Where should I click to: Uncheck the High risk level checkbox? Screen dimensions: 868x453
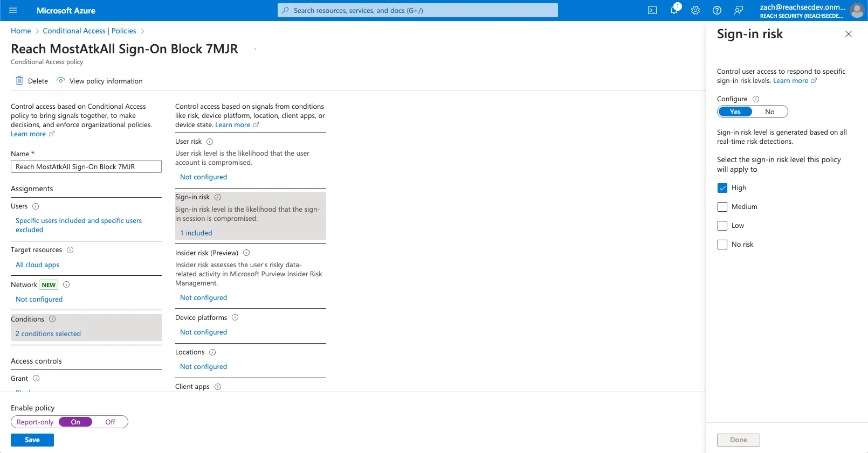(722, 188)
